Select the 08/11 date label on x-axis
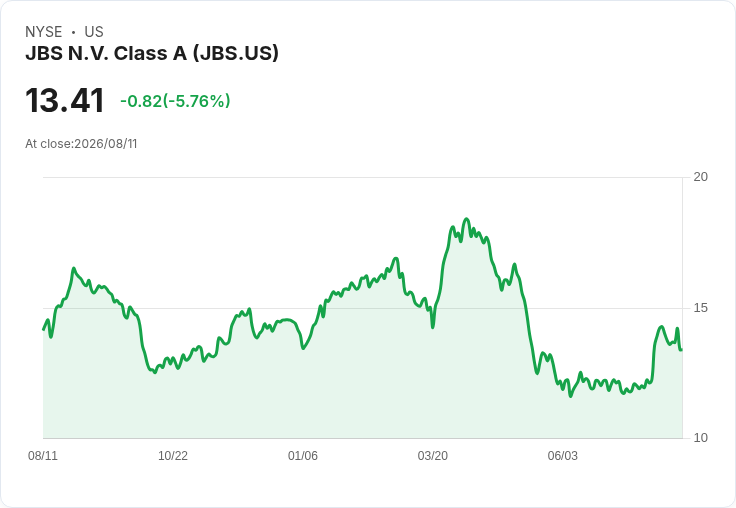736x508 pixels. tap(43, 456)
